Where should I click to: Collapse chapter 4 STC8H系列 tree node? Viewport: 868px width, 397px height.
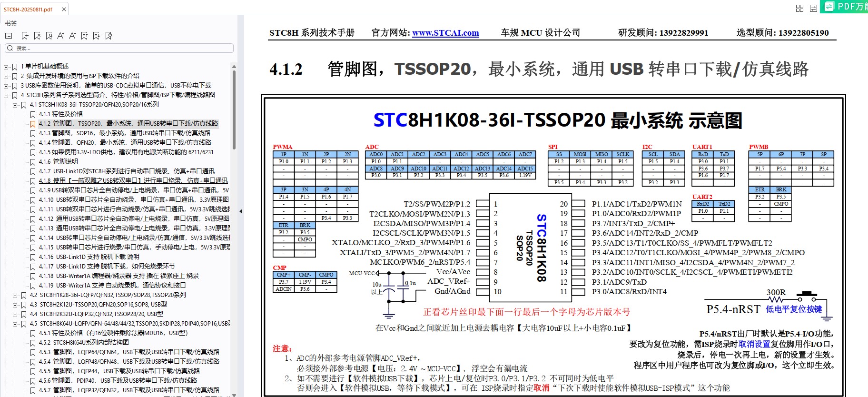(6, 95)
